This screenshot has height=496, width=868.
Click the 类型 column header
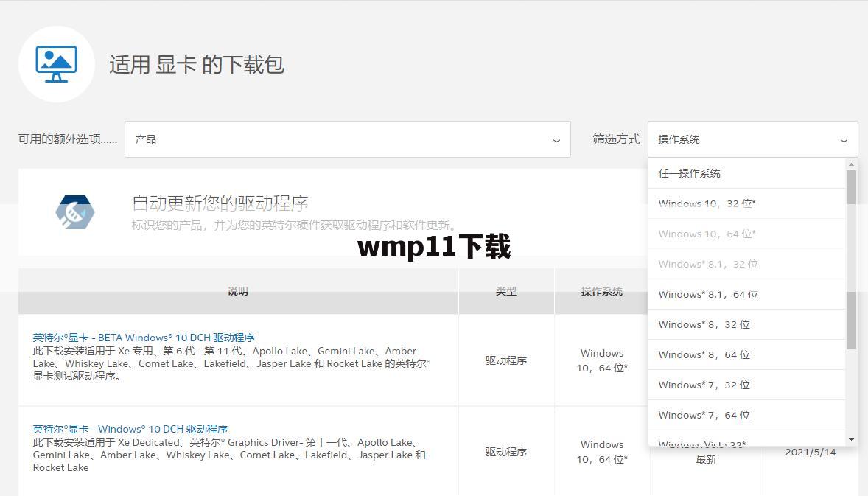[x=506, y=291]
